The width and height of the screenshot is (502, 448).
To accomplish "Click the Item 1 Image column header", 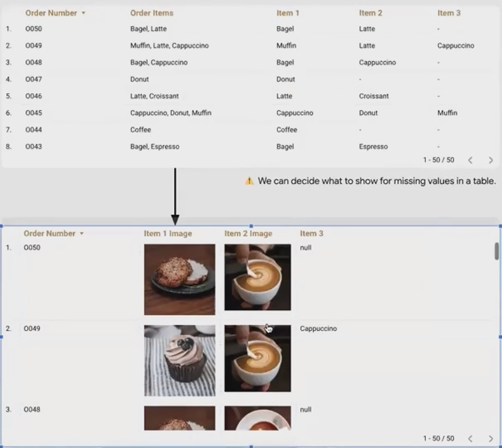I will click(168, 234).
